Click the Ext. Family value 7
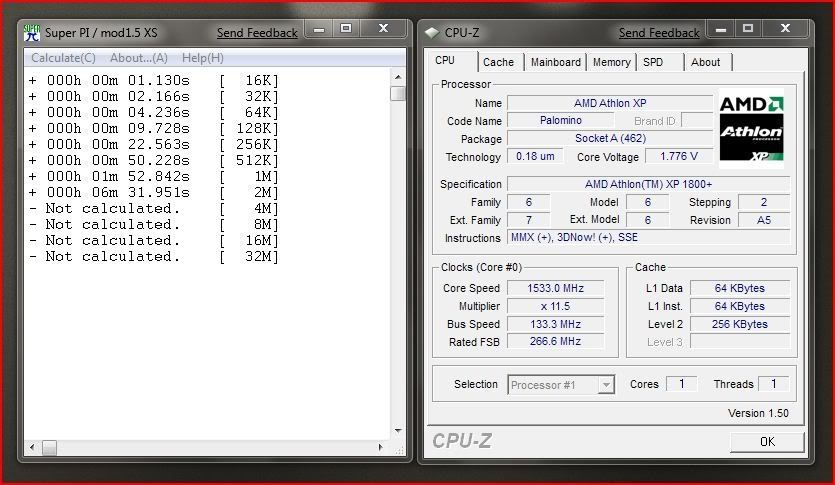Screen dimensions: 835x485 (x=528, y=220)
